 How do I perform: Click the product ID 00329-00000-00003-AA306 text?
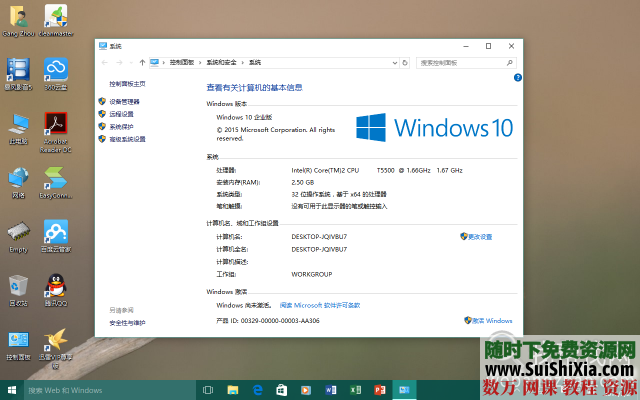280,321
